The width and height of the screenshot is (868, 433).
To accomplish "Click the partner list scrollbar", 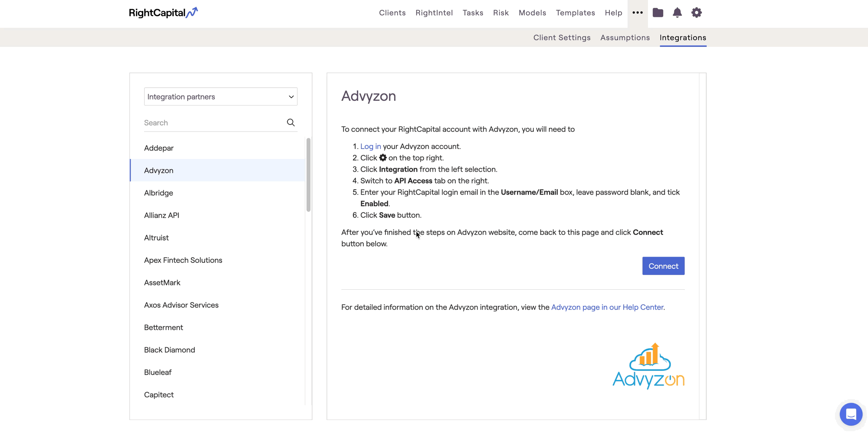I will (x=308, y=175).
